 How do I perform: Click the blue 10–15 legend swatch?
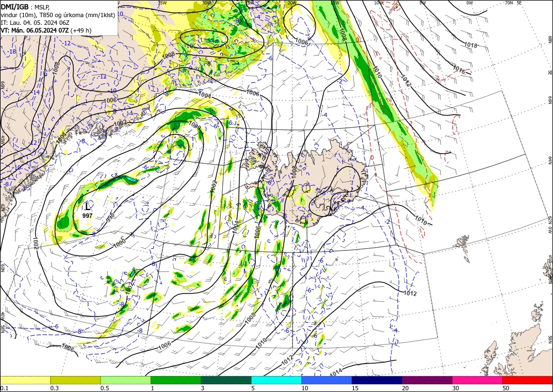click(327, 380)
